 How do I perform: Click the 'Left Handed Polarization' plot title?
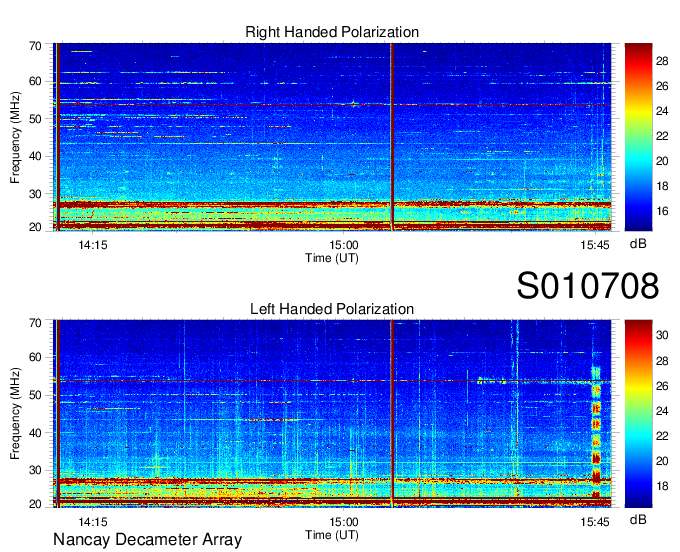point(332,309)
